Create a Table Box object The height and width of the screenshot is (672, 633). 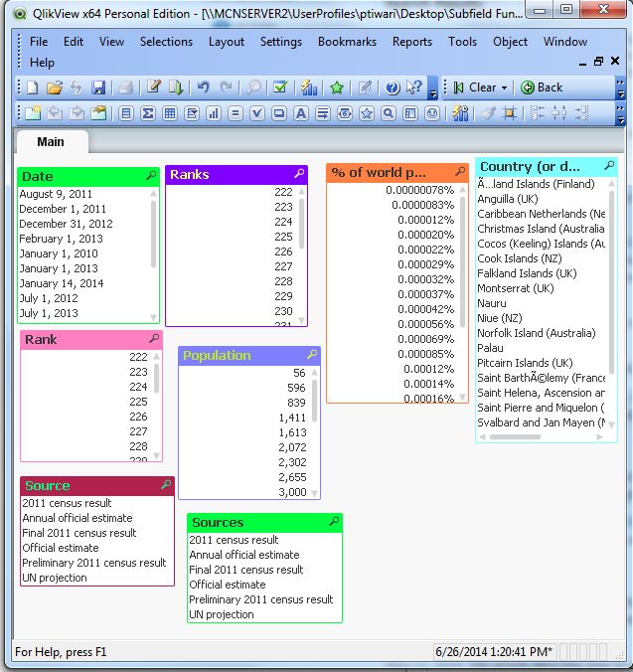170,113
